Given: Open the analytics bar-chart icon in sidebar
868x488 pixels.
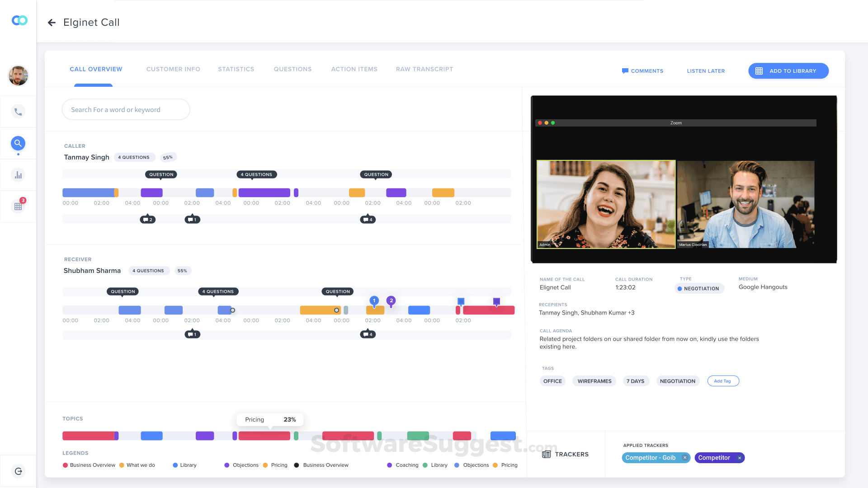Looking at the screenshot, I should coord(18,175).
